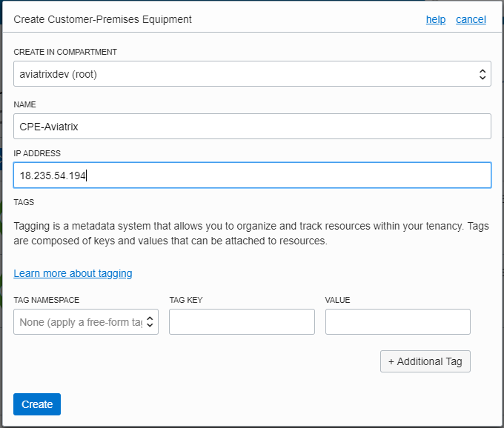Expand the Tag Namespace dropdown
This screenshot has width=504, height=428.
click(x=80, y=322)
